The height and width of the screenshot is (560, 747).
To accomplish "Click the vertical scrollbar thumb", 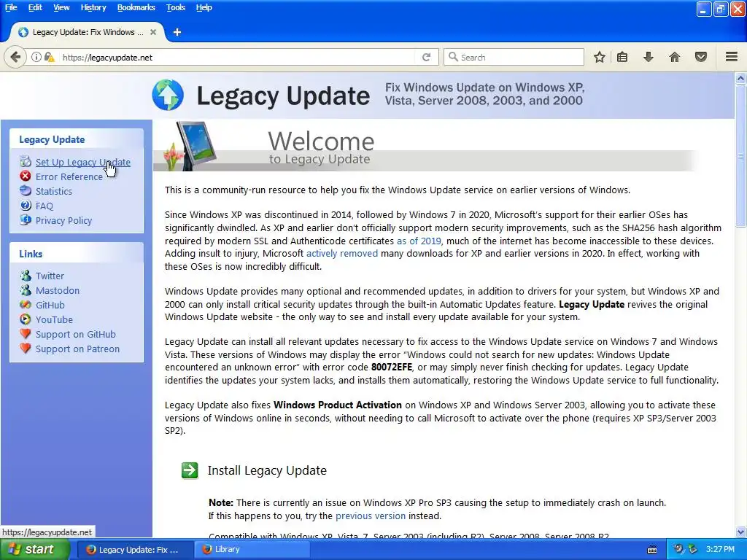I will pos(740,156).
